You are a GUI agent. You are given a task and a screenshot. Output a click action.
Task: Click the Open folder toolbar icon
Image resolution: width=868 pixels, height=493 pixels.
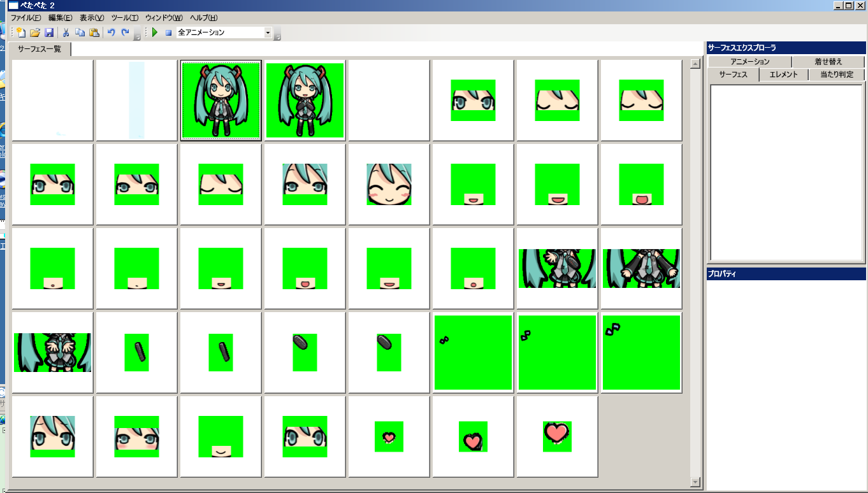(35, 32)
